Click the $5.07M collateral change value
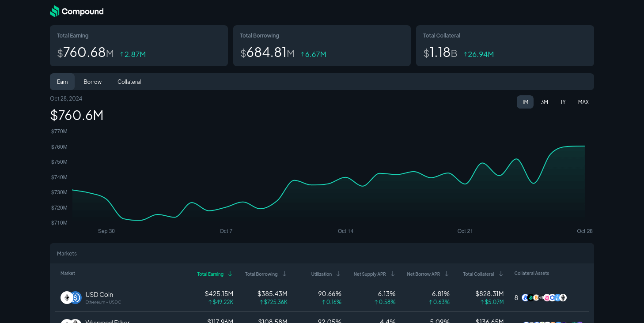644x323 pixels. [x=492, y=302]
